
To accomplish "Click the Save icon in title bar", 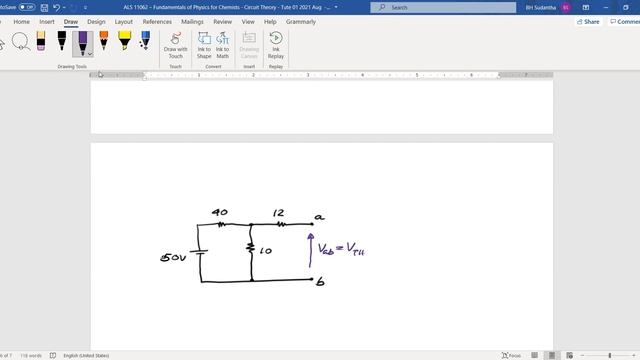I will (44, 7).
